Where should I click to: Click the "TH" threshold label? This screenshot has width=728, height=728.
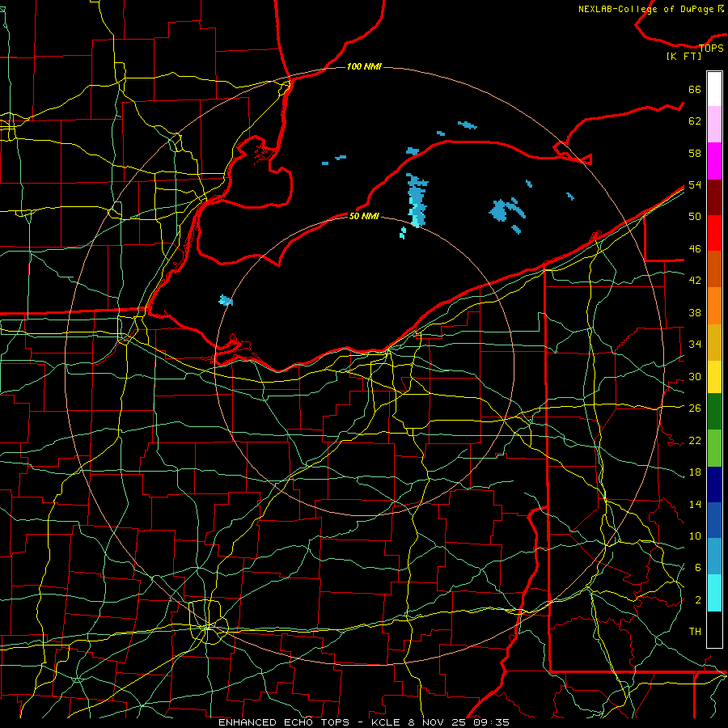[695, 632]
